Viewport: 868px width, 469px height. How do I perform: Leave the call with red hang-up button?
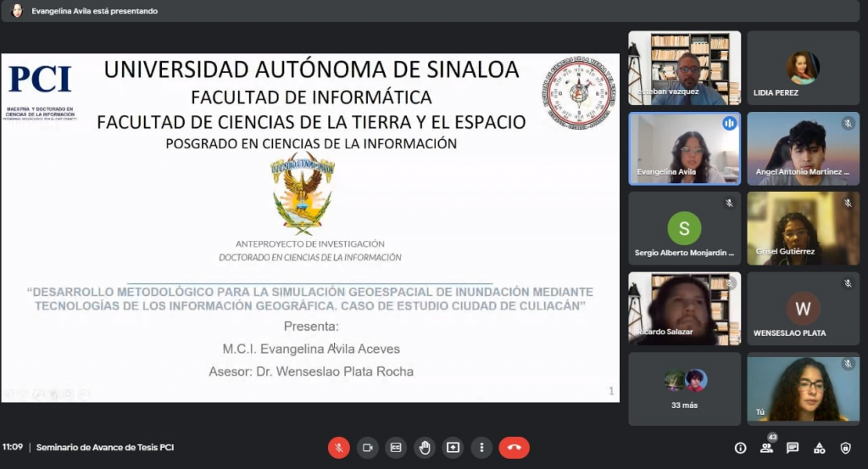pos(515,448)
